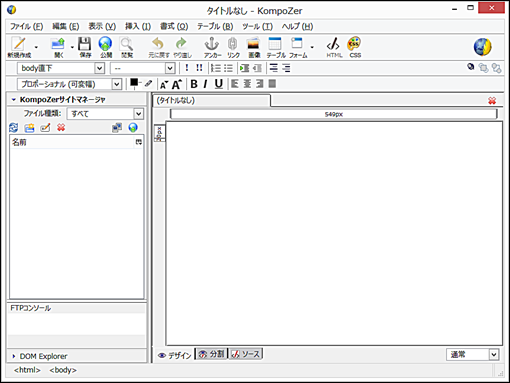
Task: Open the HTML source editor icon
Action: coord(334,47)
